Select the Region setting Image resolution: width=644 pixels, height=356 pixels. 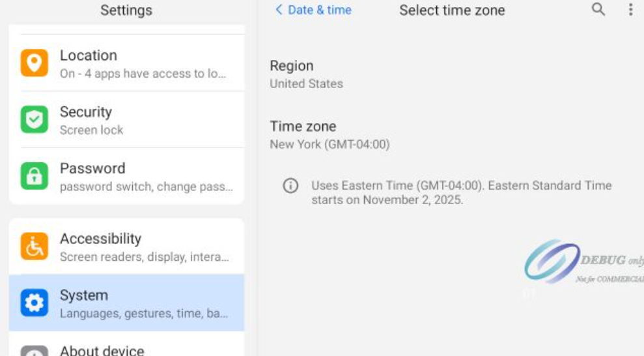coord(306,74)
